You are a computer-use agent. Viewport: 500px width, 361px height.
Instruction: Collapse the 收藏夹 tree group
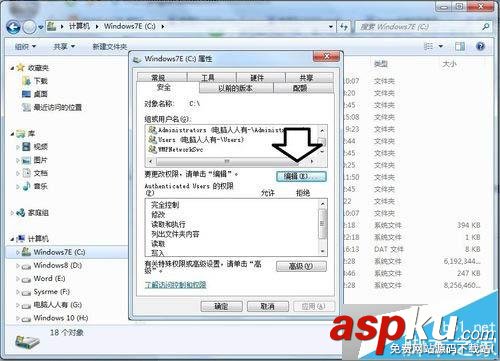click(12, 68)
